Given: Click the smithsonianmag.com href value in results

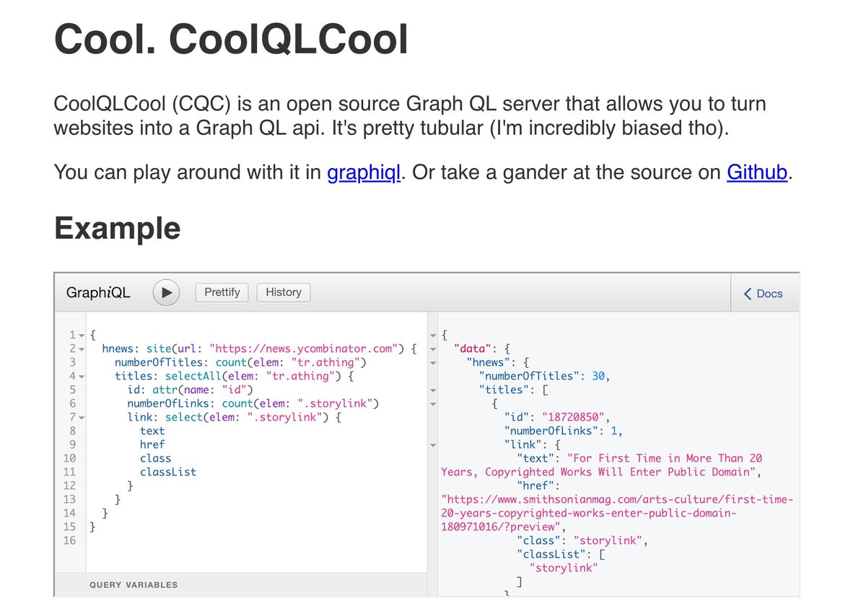Looking at the screenshot, I should pyautogui.click(x=617, y=514).
